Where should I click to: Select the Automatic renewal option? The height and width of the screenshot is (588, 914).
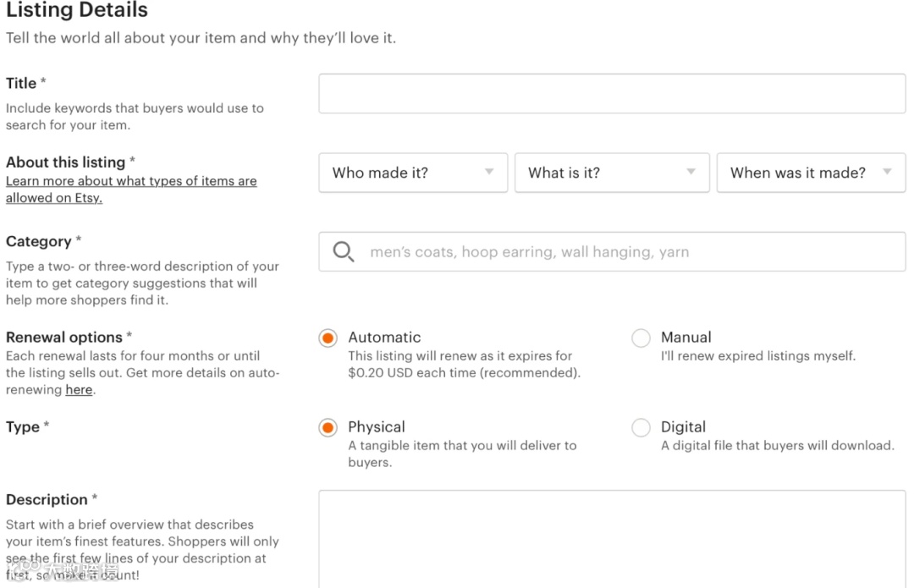[x=328, y=338]
